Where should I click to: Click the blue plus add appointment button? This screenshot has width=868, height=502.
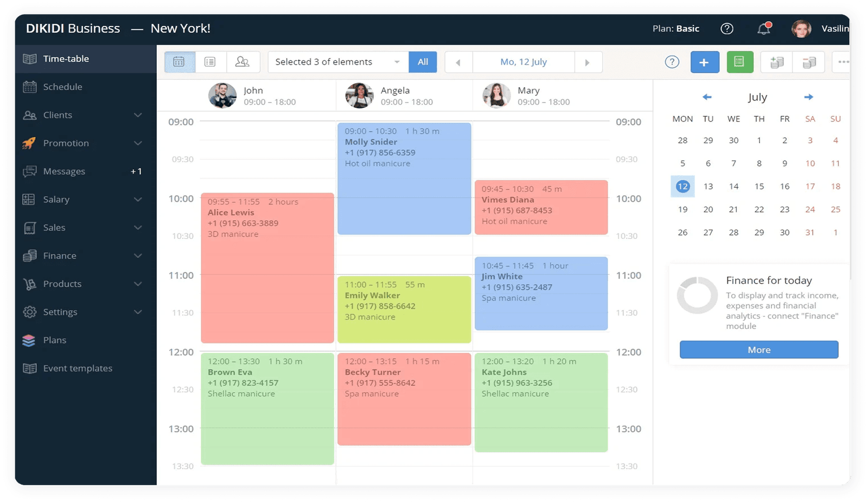pyautogui.click(x=705, y=62)
